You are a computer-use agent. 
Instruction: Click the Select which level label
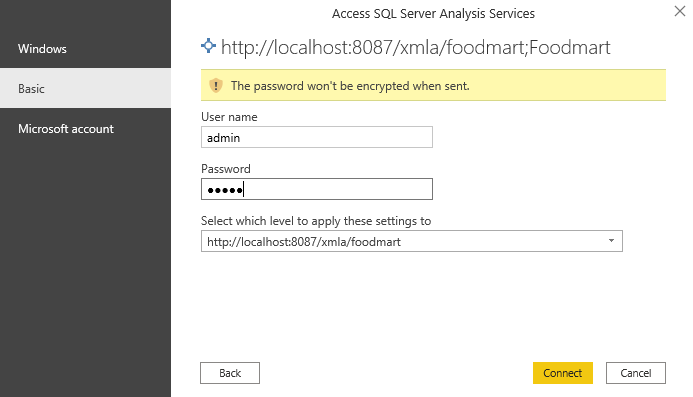click(x=316, y=221)
